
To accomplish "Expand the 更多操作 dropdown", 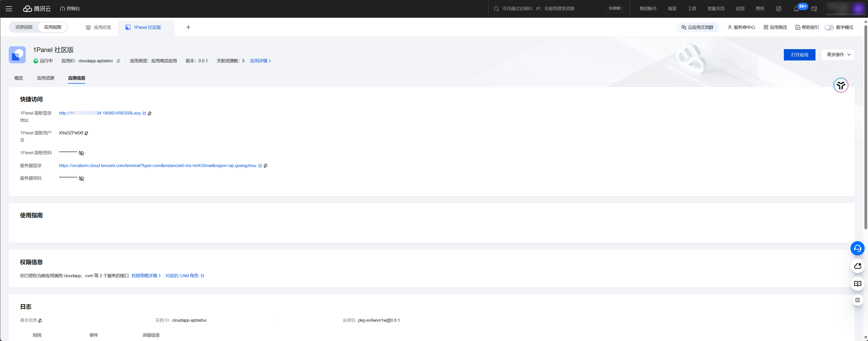I will [x=838, y=55].
